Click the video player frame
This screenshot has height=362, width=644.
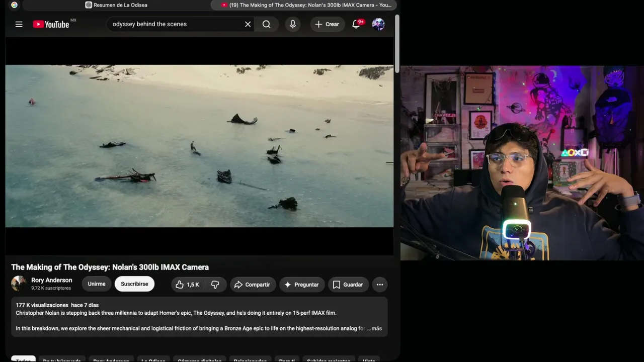point(199,146)
